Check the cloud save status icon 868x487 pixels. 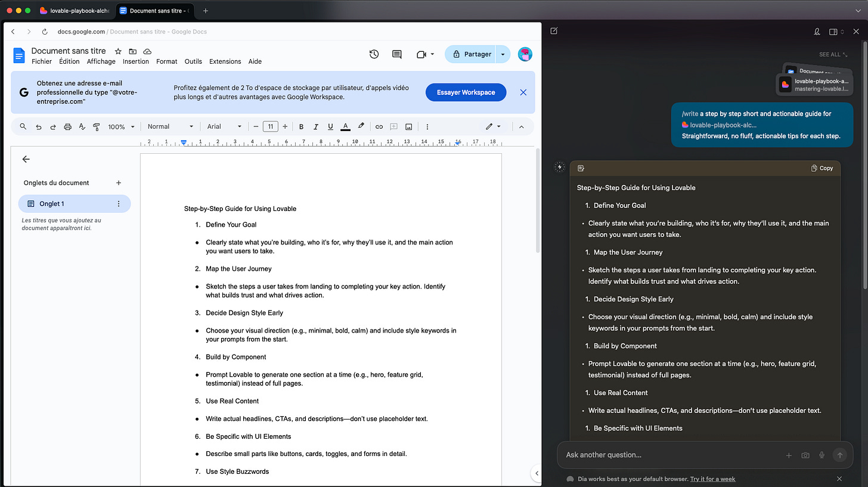click(147, 51)
